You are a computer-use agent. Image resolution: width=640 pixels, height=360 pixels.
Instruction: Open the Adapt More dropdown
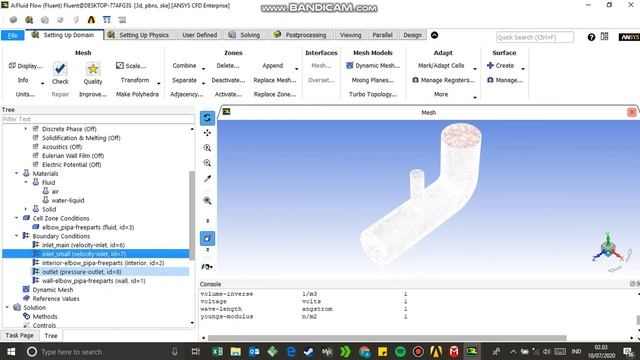point(474,97)
